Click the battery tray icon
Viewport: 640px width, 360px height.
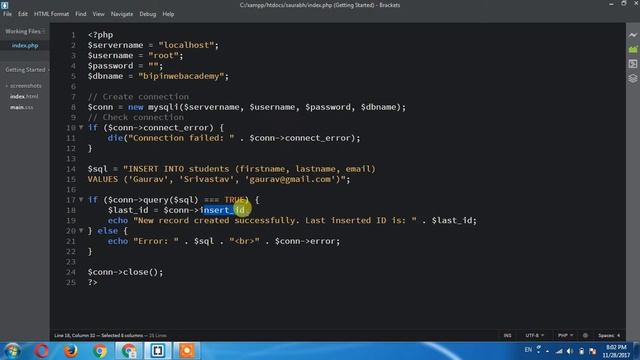click(x=582, y=351)
